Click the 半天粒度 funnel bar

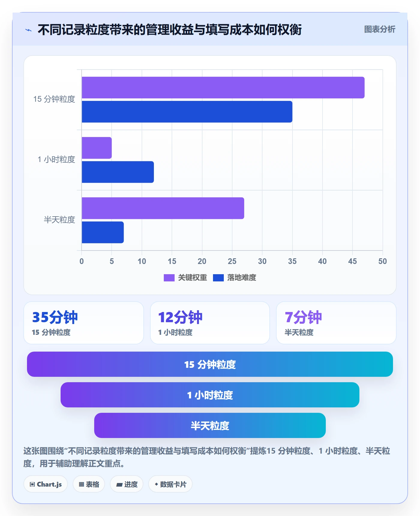pyautogui.click(x=210, y=425)
